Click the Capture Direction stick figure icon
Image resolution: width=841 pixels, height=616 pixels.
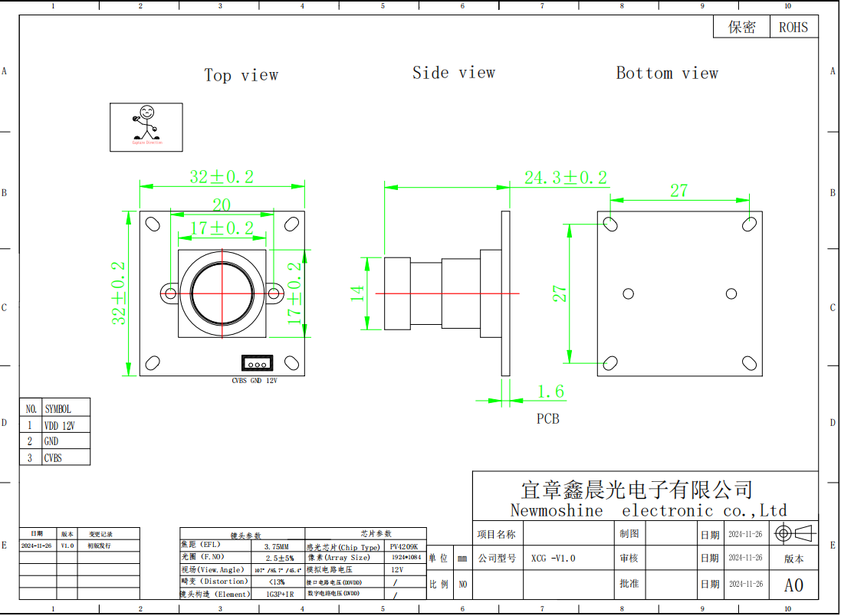146,123
